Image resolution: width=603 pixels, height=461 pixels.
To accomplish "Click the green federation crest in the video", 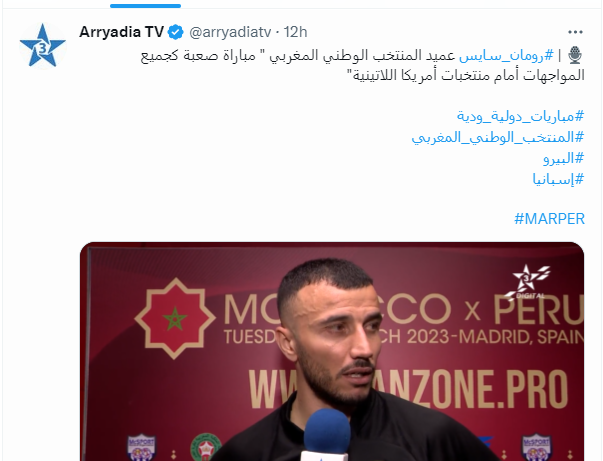I will (x=206, y=448).
